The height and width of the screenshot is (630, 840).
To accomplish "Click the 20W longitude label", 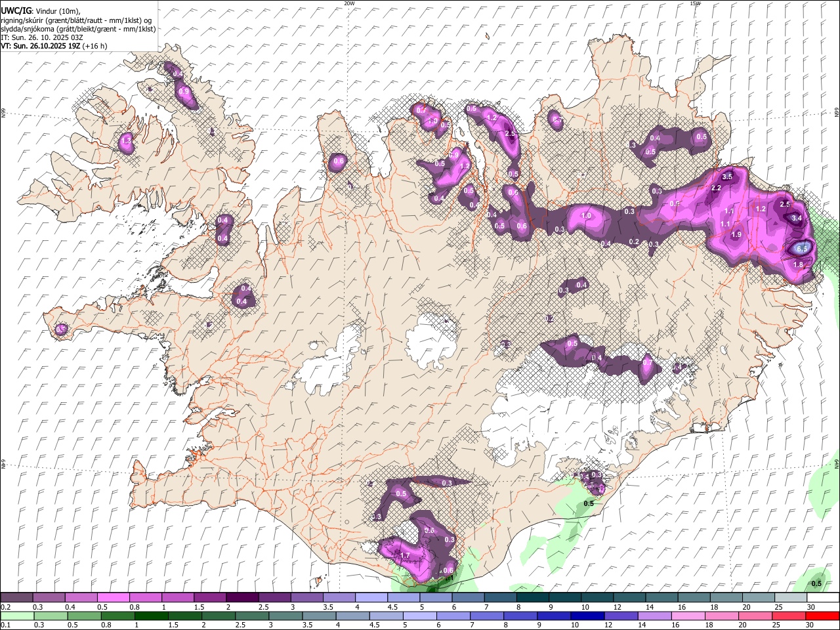I will pyautogui.click(x=349, y=3).
